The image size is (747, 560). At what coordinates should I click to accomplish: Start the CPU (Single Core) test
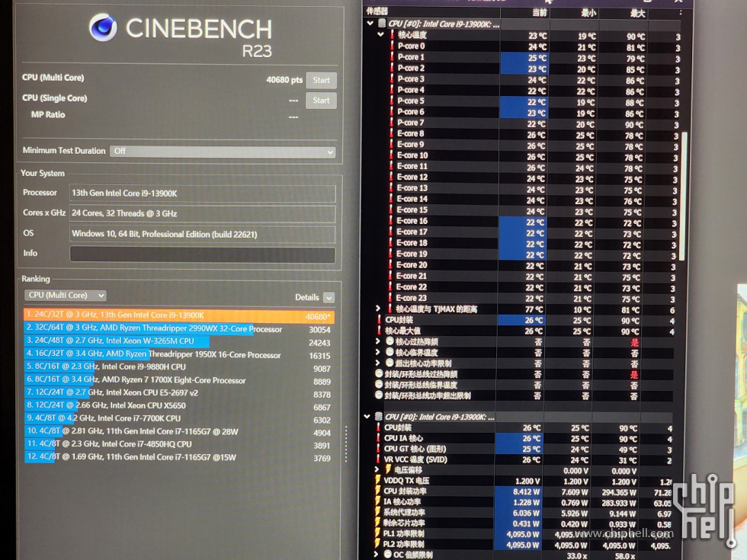321,101
